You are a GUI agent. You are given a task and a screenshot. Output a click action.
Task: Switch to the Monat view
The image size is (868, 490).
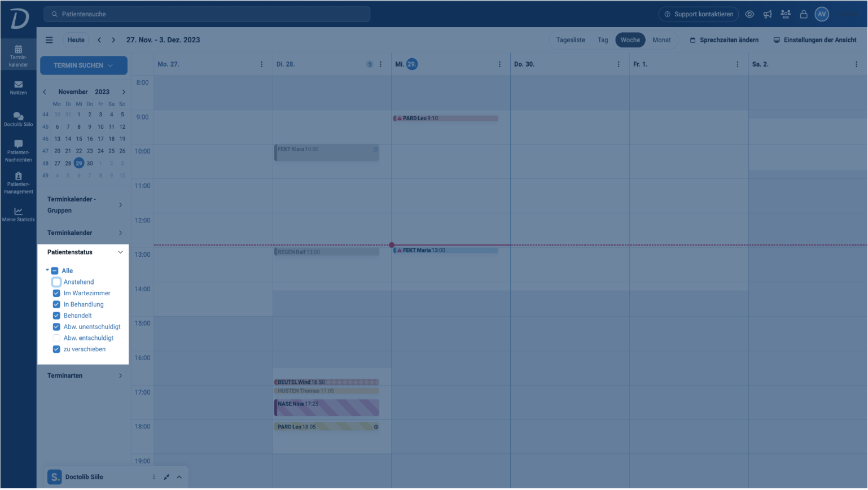(x=661, y=40)
